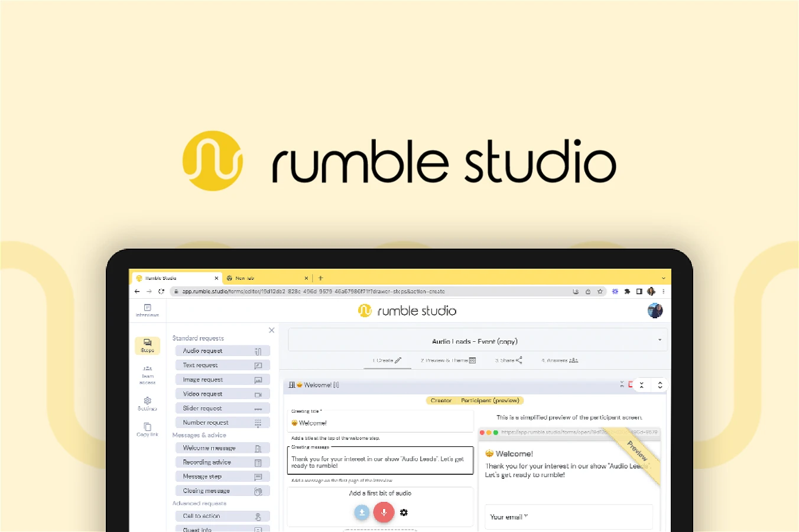Viewport: 799px width, 532px height.
Task: Expand all steps with the outward arrows button
Action: pos(660,385)
